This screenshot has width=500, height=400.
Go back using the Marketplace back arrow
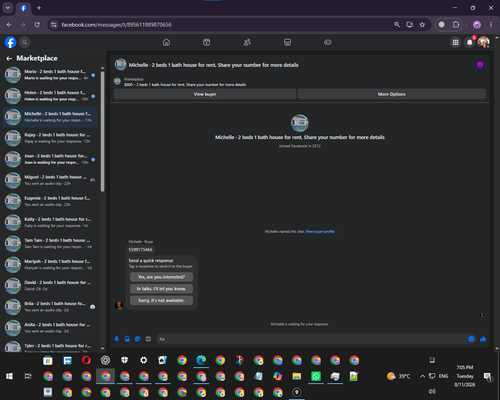[x=9, y=59]
